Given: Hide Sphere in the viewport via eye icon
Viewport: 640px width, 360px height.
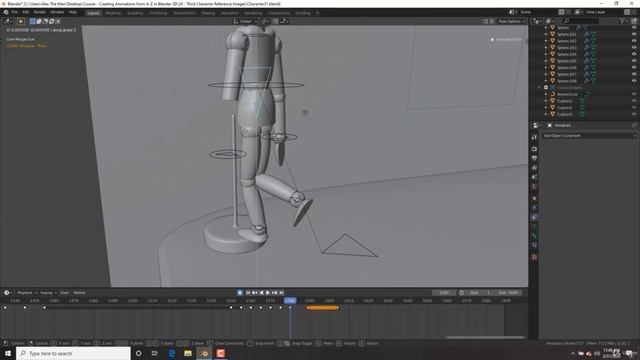Looking at the screenshot, I should 634,28.
